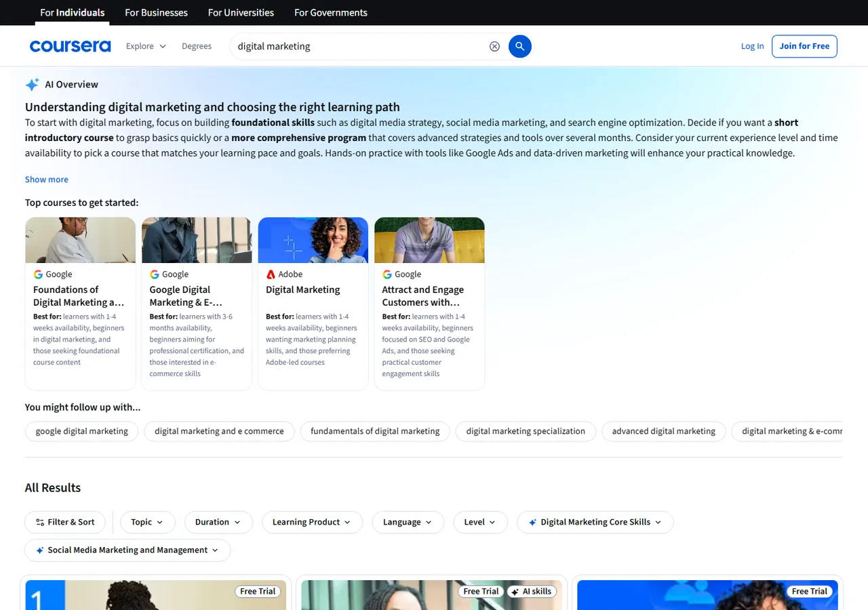Open the Learning Product filter dropdown
868x610 pixels.
(x=312, y=523)
